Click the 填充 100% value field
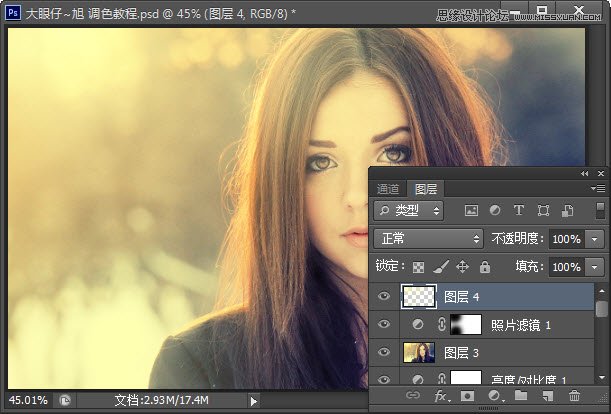The height and width of the screenshot is (414, 611). (x=567, y=267)
